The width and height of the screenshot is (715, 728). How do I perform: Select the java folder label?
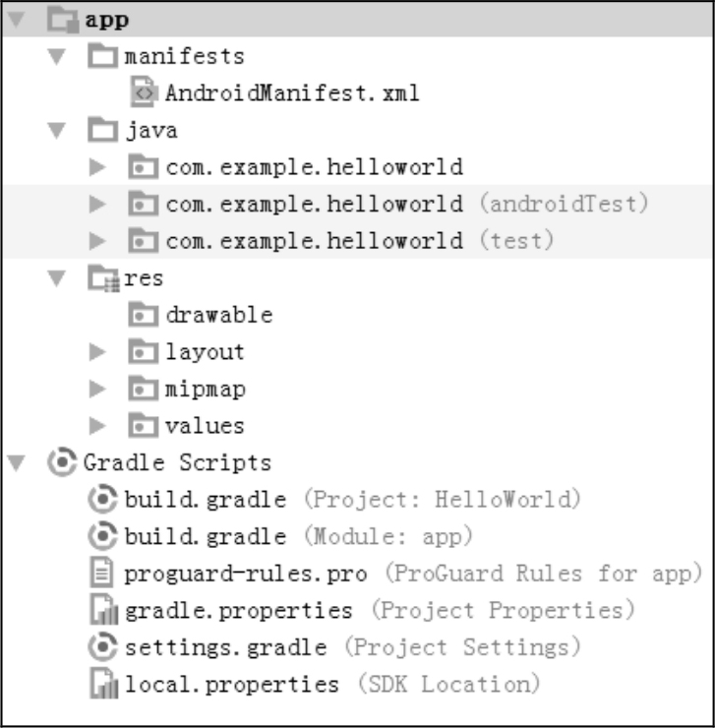click(150, 130)
